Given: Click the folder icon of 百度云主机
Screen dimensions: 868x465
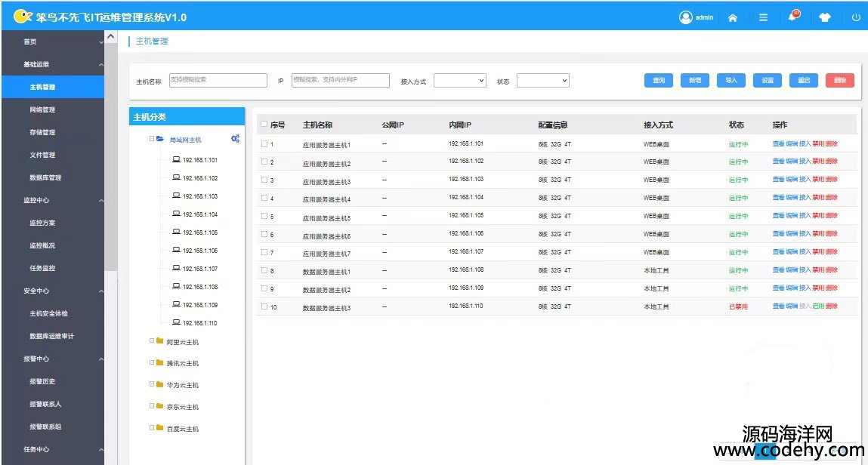Looking at the screenshot, I should pos(160,427).
